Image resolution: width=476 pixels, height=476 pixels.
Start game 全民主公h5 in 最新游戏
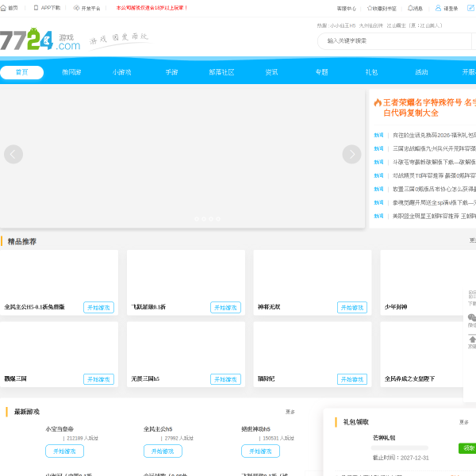click(x=163, y=451)
